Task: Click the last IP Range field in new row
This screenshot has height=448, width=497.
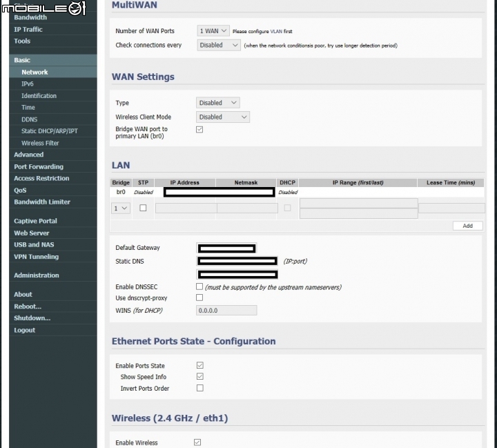Action: pos(358,213)
